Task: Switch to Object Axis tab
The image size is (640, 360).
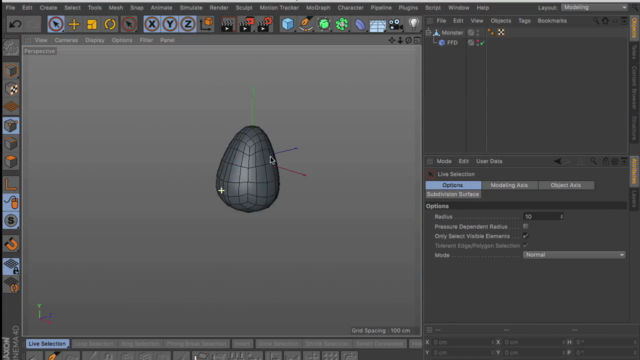Action: [565, 185]
